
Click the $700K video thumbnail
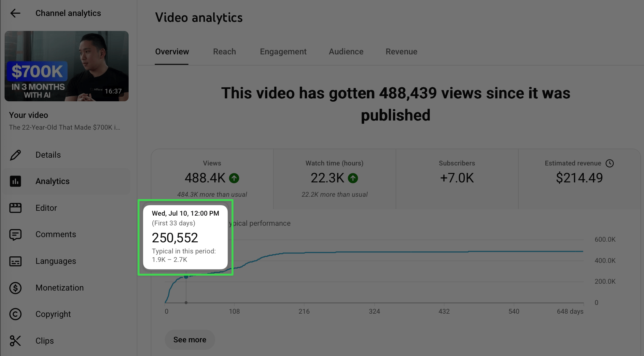pos(66,66)
